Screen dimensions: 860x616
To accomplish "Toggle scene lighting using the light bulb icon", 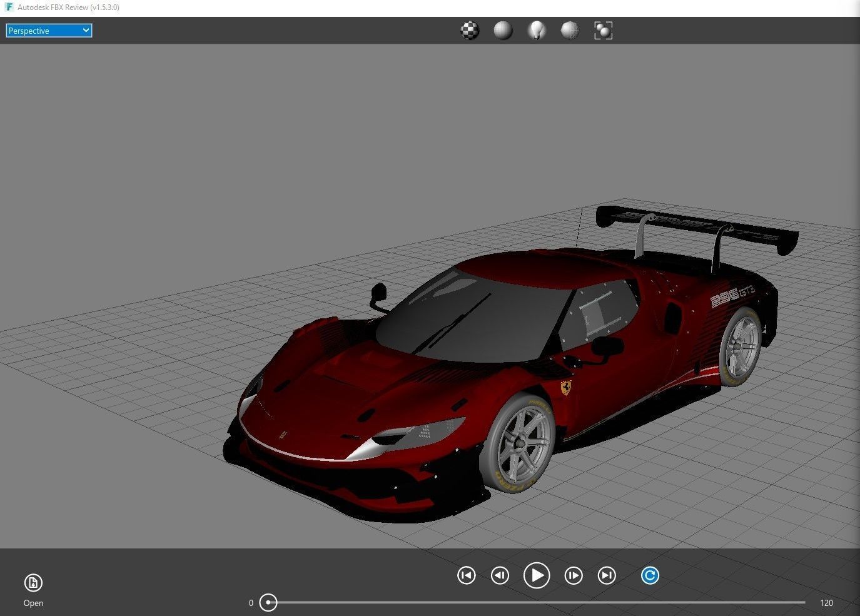I will coord(537,30).
